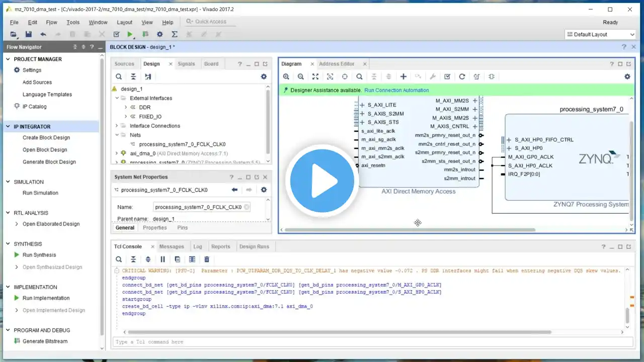Open the Default Layout dropdown

point(600,34)
